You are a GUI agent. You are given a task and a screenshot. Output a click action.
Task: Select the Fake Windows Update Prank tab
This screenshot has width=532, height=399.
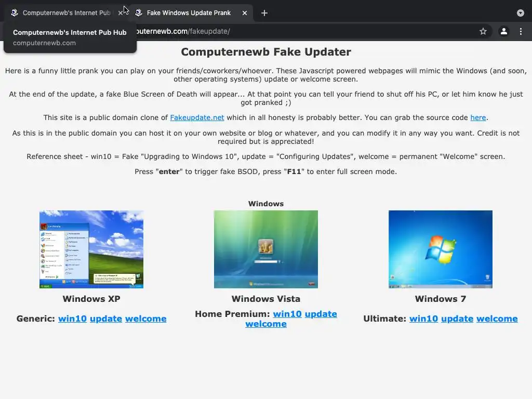(189, 13)
